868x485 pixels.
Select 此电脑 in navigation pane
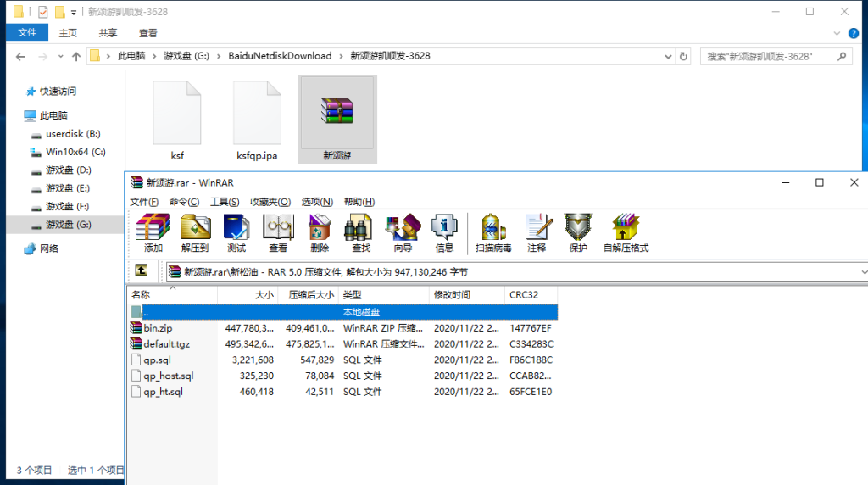[53, 115]
